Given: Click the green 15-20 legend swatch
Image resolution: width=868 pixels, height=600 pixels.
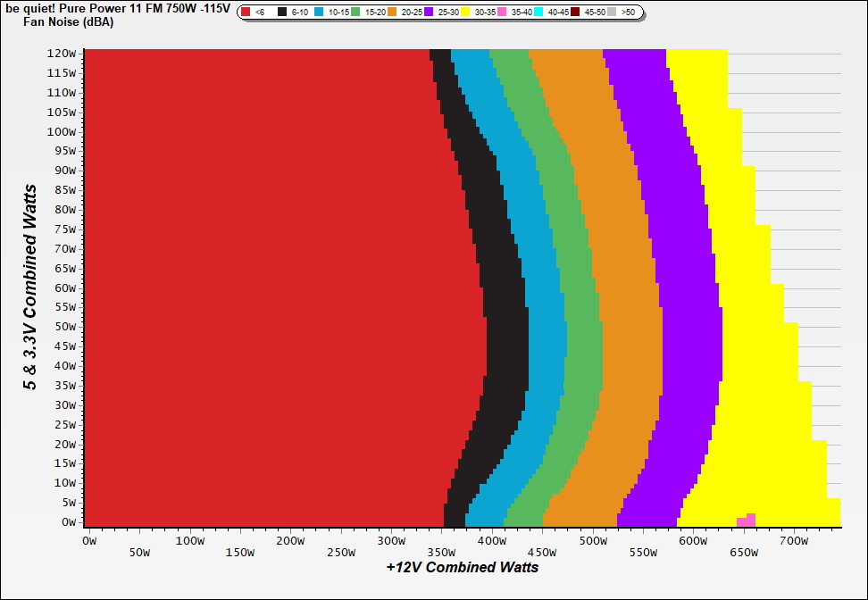Looking at the screenshot, I should click(x=356, y=12).
